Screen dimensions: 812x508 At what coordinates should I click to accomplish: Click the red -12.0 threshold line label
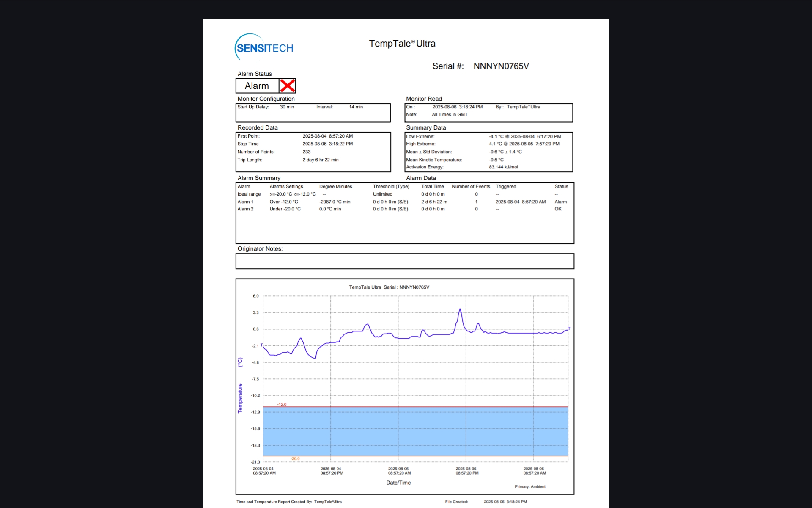(x=282, y=404)
